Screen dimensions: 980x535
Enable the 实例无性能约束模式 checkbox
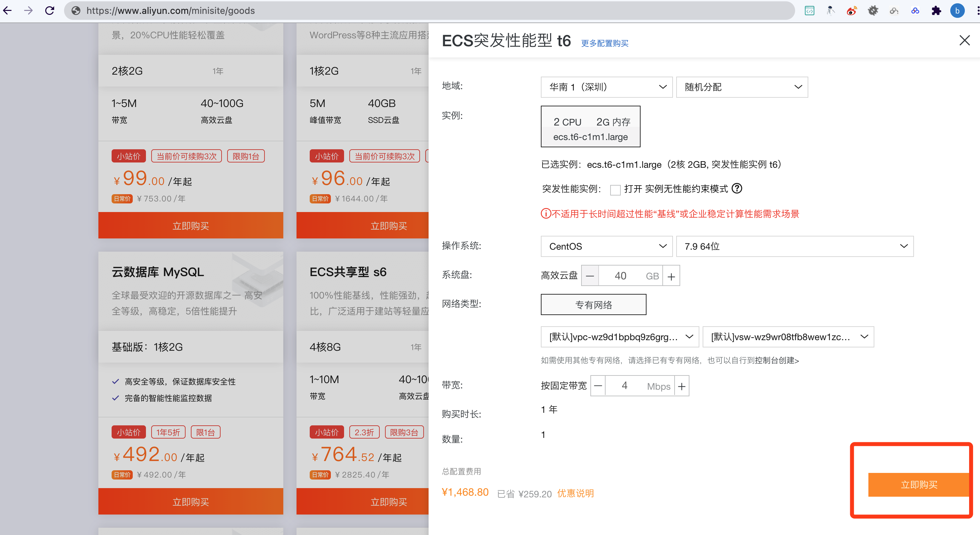(615, 190)
